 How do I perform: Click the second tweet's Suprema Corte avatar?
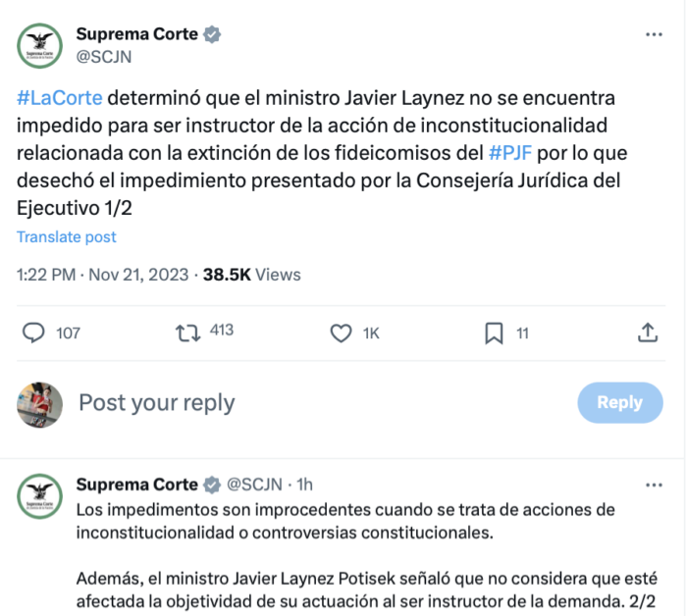(39, 497)
